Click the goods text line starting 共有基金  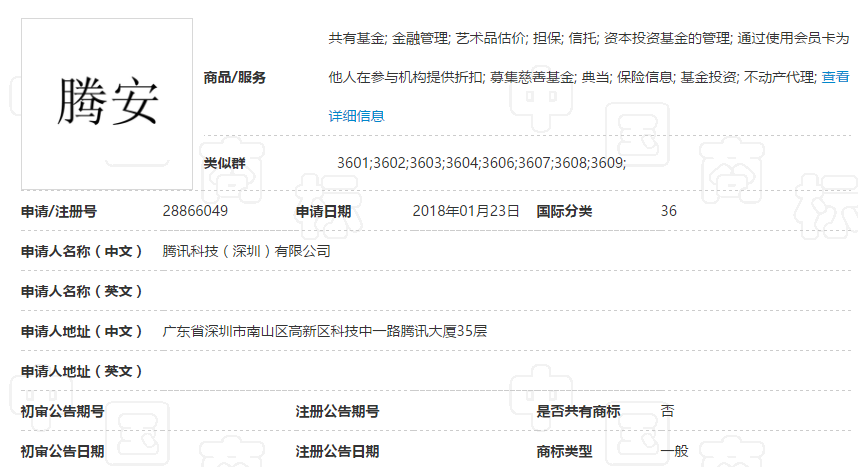tap(589, 38)
